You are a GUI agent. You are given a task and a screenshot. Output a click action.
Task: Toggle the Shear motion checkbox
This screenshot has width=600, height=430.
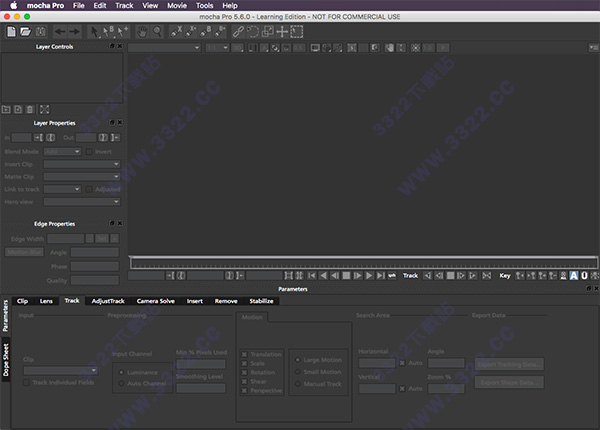245,381
